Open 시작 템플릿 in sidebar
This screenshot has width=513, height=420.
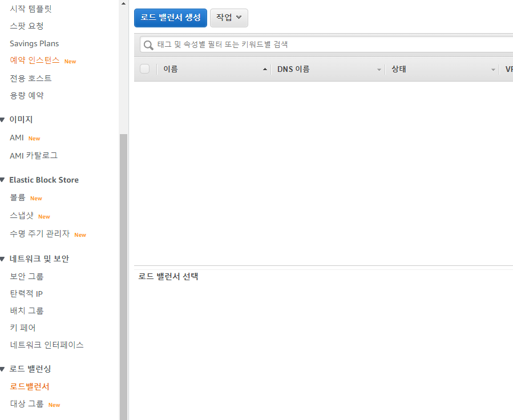coord(31,9)
